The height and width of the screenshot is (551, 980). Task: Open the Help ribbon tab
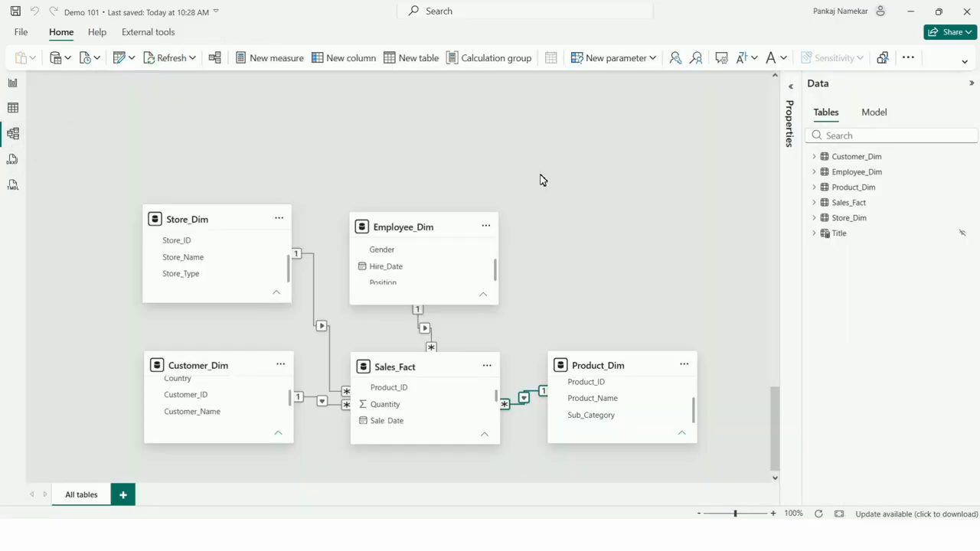pos(97,32)
